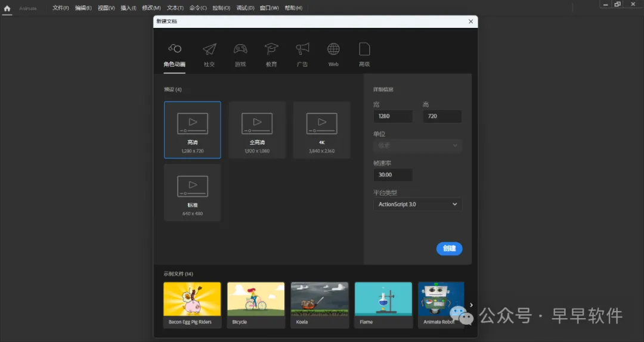This screenshot has width=644, height=342.
Task: Switch to the Web globe category
Action: (x=333, y=49)
